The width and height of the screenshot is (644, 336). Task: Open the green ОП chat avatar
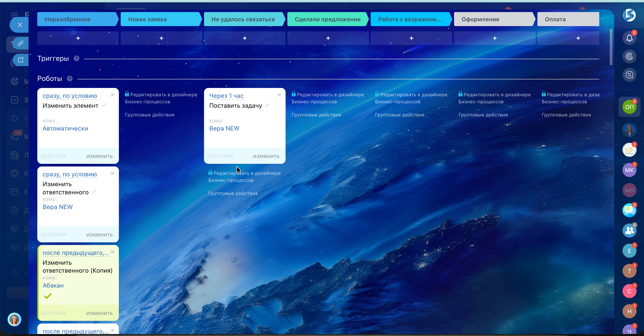pyautogui.click(x=629, y=107)
